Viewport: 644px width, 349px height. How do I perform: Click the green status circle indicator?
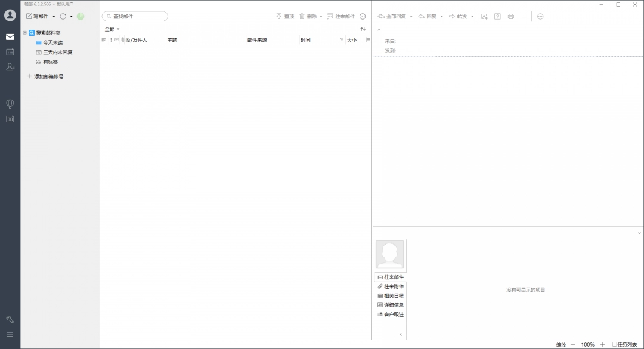[80, 17]
